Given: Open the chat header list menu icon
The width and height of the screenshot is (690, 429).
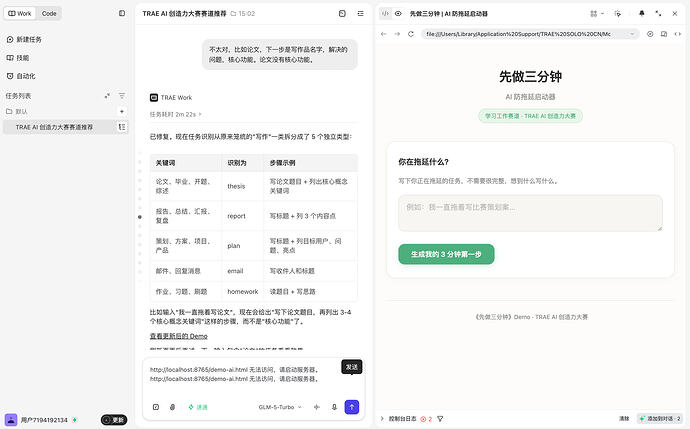Looking at the screenshot, I should [x=360, y=14].
